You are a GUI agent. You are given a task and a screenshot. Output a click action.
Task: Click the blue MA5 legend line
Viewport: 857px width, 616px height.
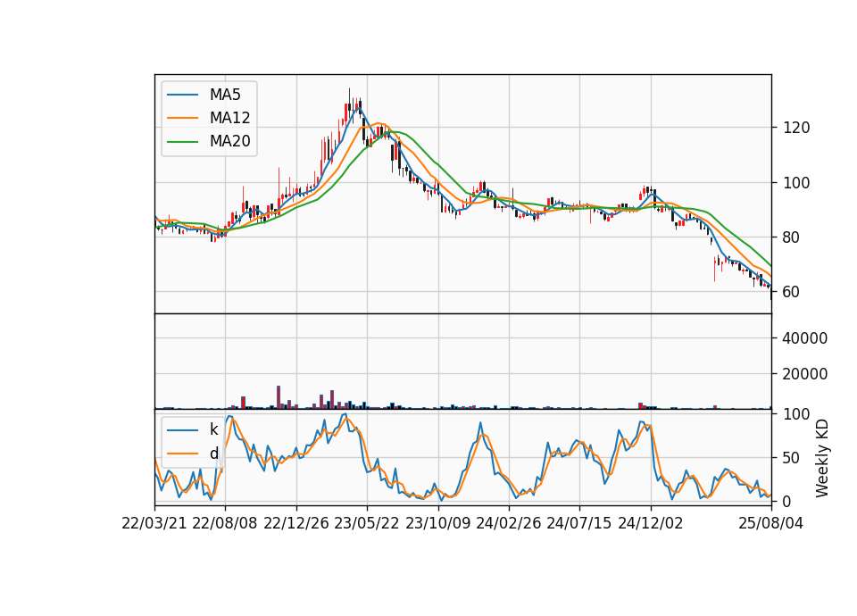pyautogui.click(x=182, y=96)
